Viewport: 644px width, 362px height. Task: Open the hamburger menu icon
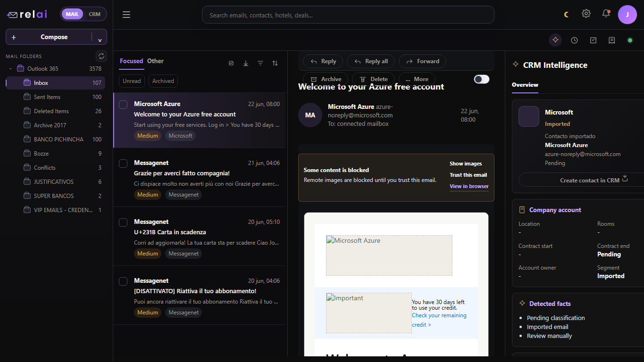click(x=126, y=15)
